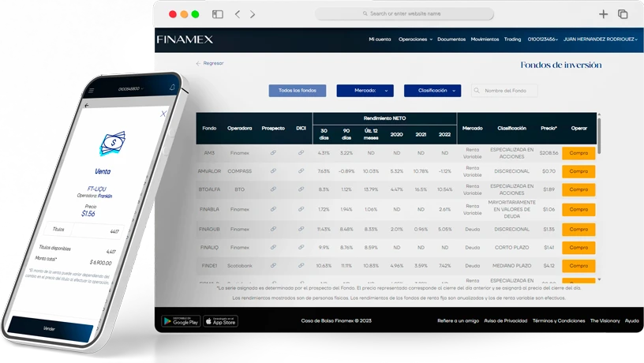The width and height of the screenshot is (644, 363).
Task: Open the FINALIQ fund DICI link icon
Action: (x=301, y=247)
